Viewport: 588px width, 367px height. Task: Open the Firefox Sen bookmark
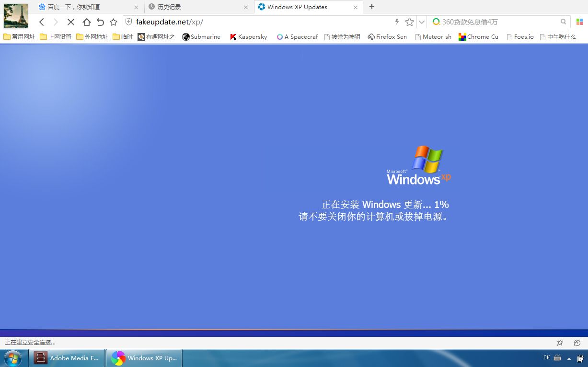click(x=387, y=36)
